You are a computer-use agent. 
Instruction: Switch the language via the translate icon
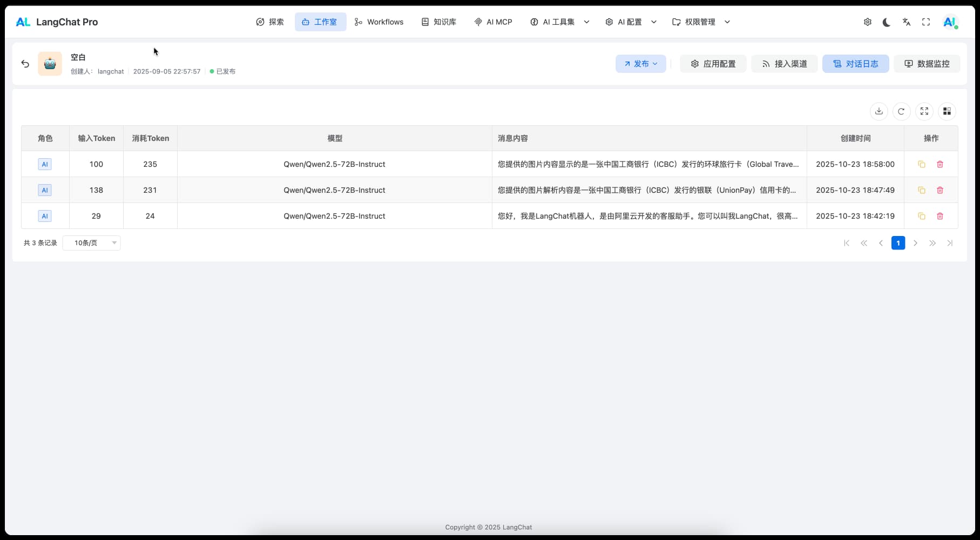[x=906, y=22]
